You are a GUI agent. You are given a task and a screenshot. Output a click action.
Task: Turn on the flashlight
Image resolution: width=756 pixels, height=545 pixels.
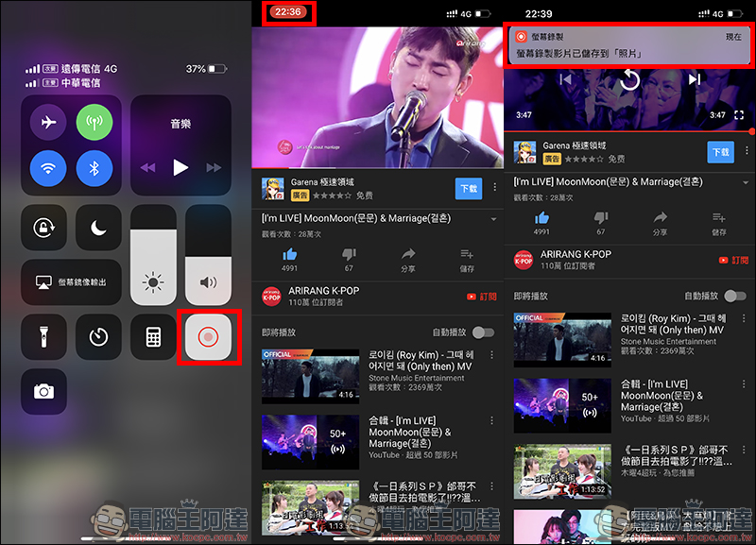pyautogui.click(x=43, y=338)
